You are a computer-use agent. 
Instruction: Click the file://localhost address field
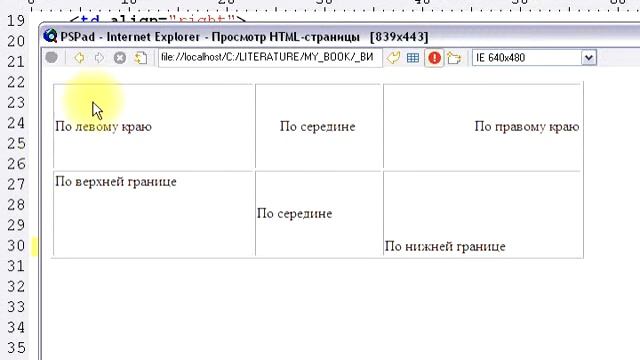[270, 58]
